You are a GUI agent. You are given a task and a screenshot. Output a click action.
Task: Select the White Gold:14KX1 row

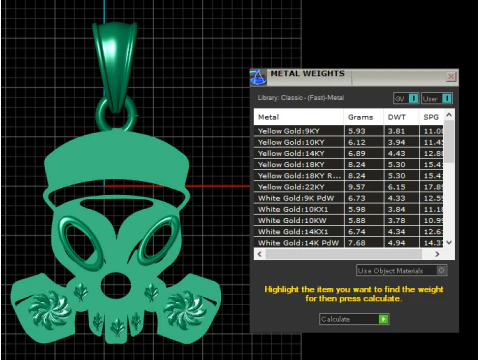(349, 231)
